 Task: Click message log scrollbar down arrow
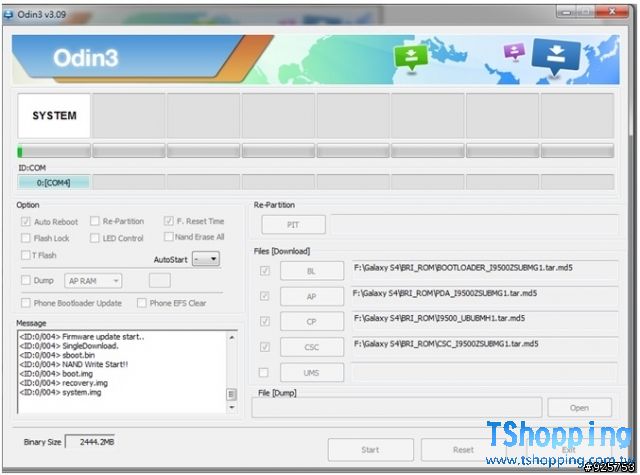[231, 408]
